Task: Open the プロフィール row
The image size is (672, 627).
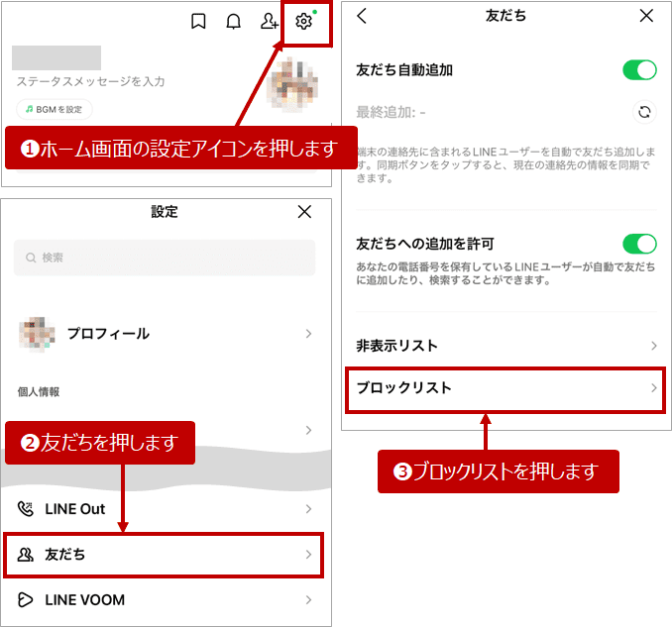Action: [x=166, y=334]
